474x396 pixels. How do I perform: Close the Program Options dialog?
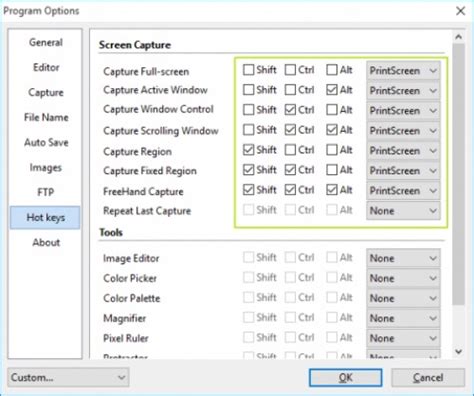460,11
